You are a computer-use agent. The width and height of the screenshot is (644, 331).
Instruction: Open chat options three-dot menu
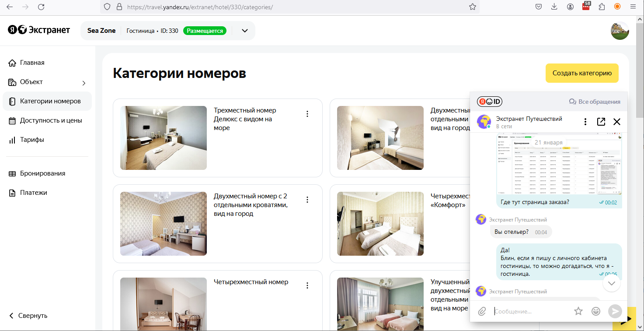click(585, 122)
